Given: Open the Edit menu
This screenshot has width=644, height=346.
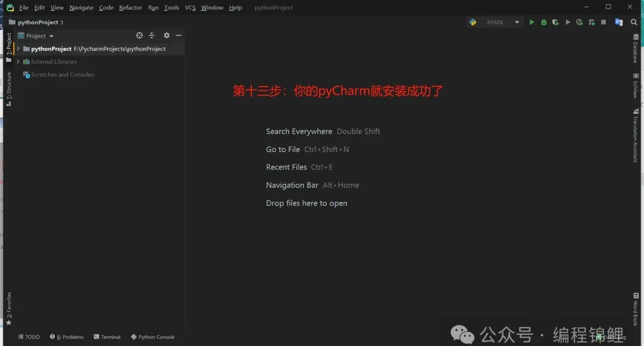Looking at the screenshot, I should [x=39, y=7].
